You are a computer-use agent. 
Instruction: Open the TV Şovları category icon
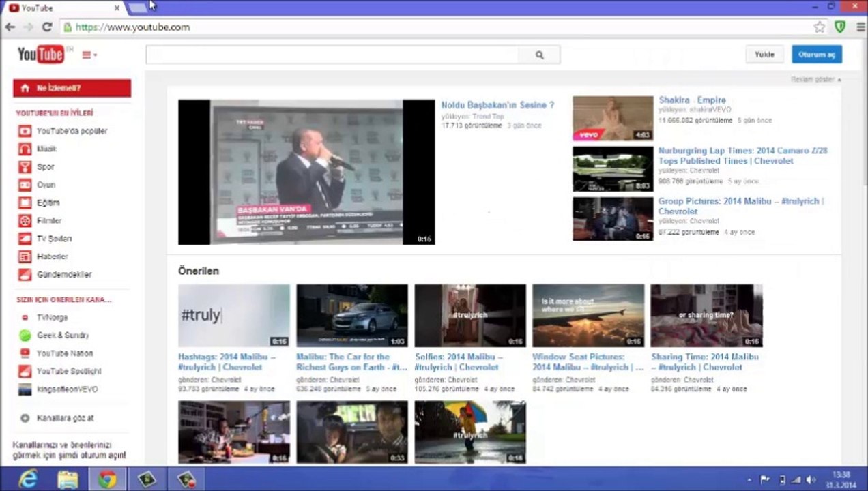(x=25, y=239)
